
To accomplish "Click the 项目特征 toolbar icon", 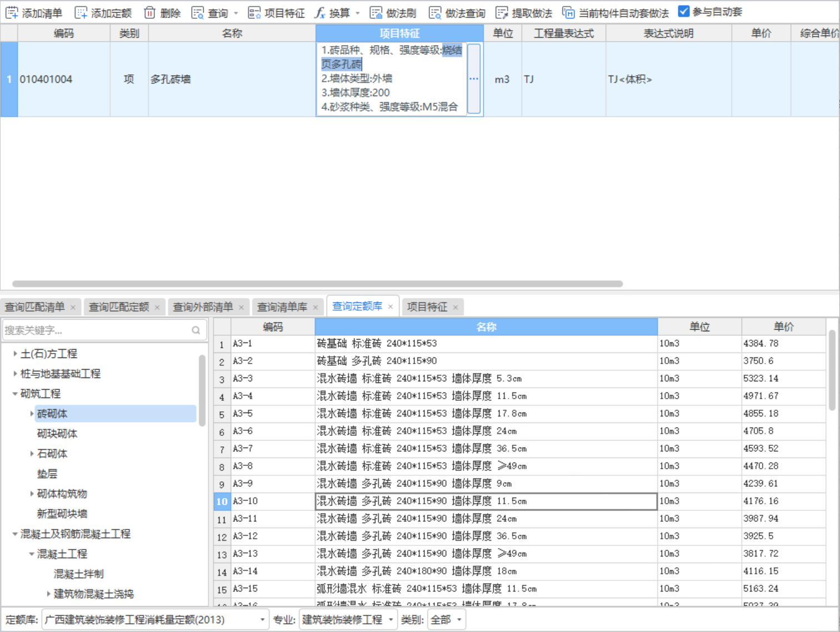I will 254,12.
